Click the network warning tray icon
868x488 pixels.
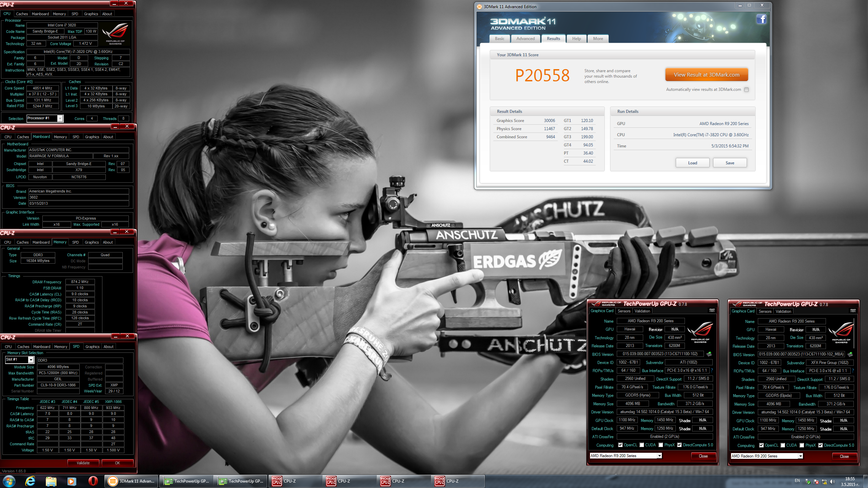tap(824, 482)
